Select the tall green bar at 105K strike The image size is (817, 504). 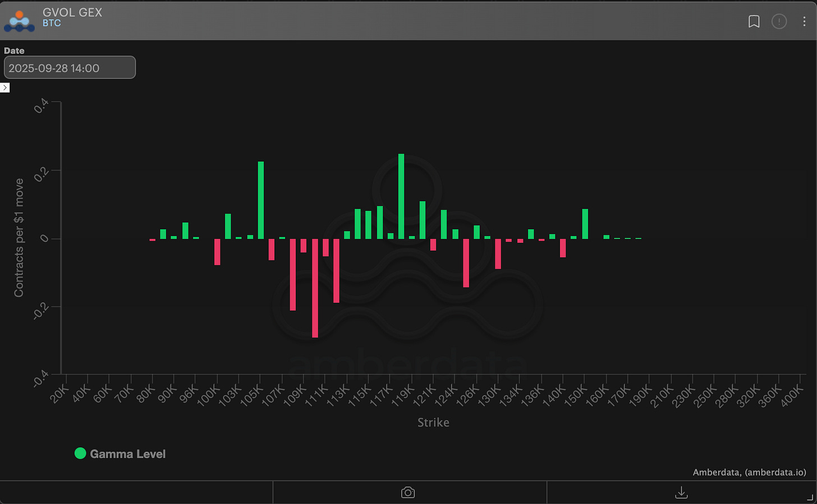pyautogui.click(x=261, y=200)
